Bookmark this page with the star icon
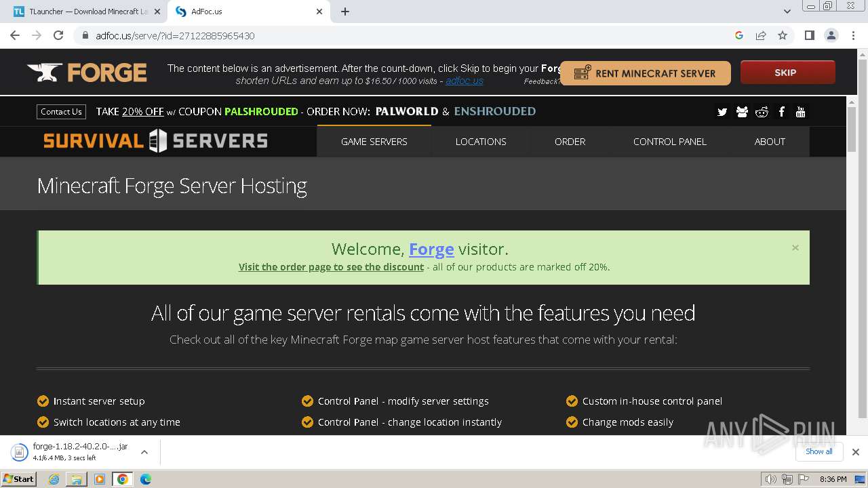 pyautogui.click(x=783, y=35)
